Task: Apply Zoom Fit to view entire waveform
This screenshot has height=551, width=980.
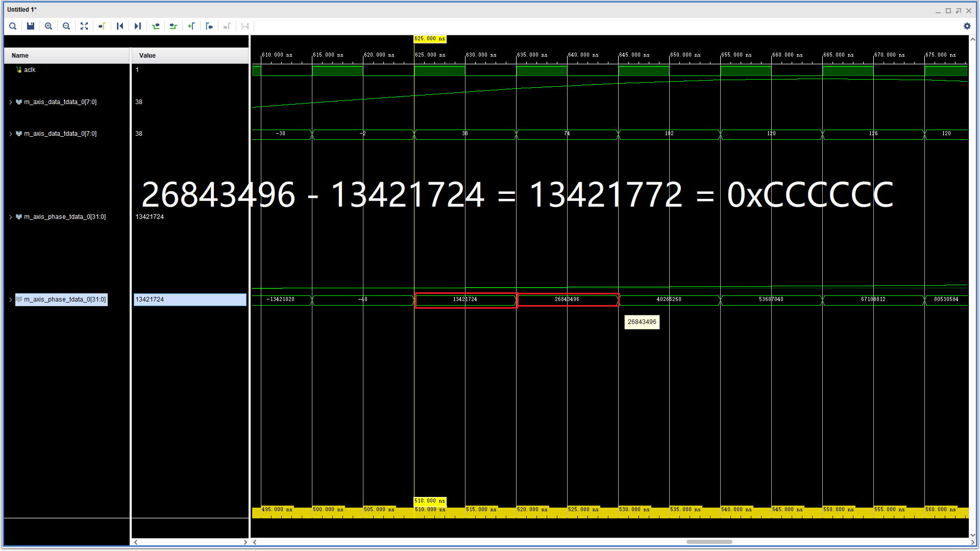Action: 84,26
